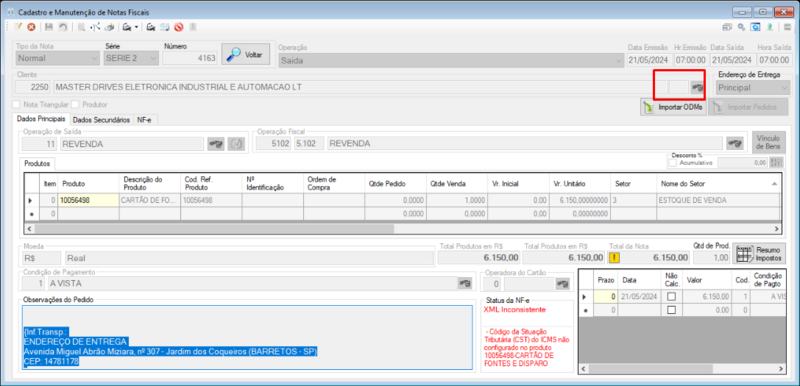Open the arrow beside the printer icon
Viewport: 800px width, 386px height.
(137, 28)
